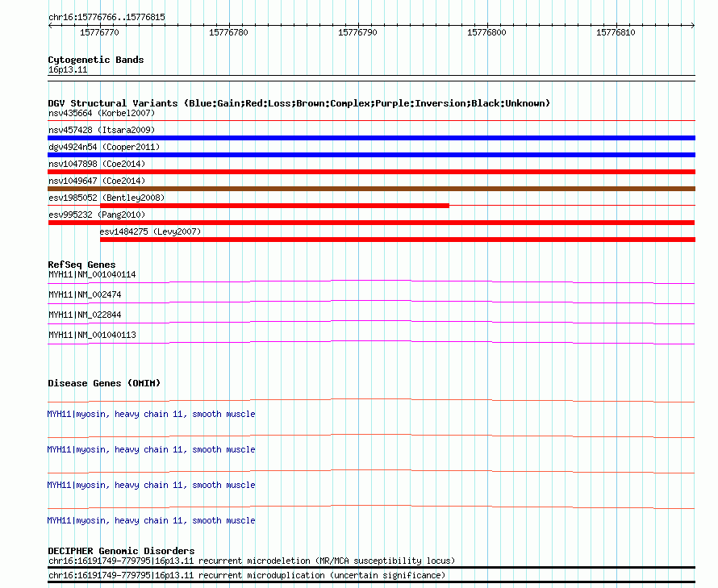This screenshot has width=718, height=588.
Task: Open variant esv995232 (Pang2010) label
Action: tap(97, 215)
